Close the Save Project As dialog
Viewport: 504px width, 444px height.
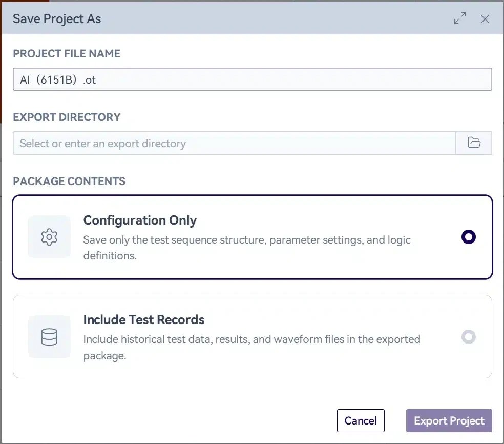click(485, 18)
